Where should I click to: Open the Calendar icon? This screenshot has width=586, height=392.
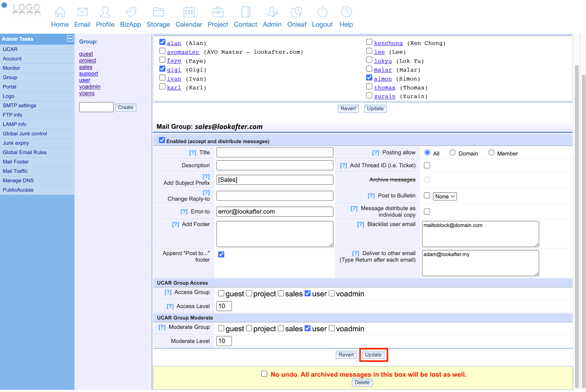(x=189, y=12)
